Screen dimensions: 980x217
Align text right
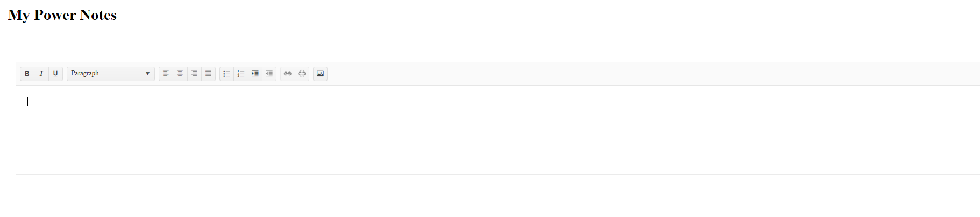click(x=194, y=74)
